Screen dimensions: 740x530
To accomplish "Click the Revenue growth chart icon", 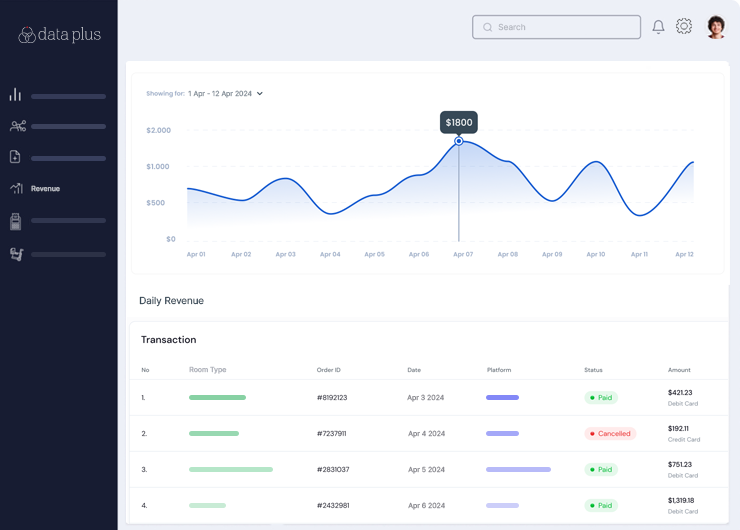I will pos(17,188).
